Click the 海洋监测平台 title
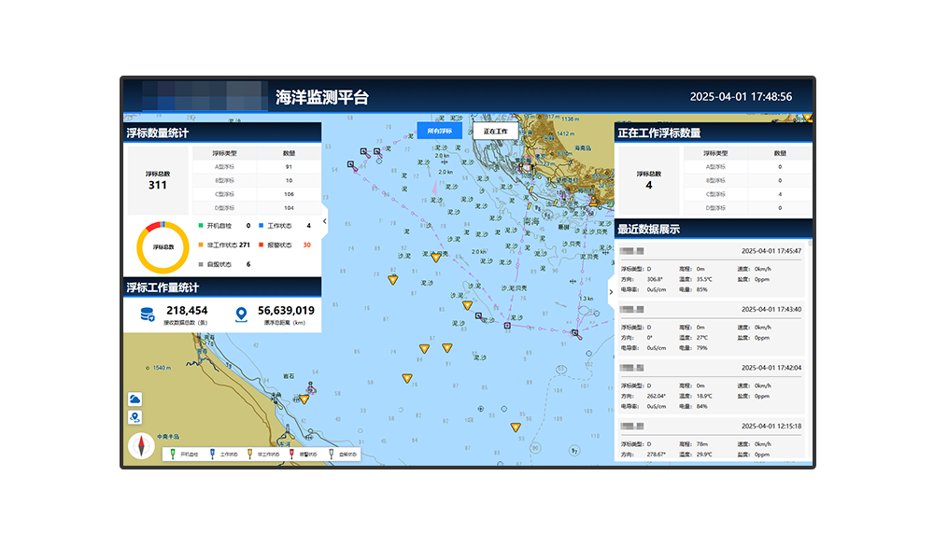This screenshot has height=560, width=934. click(322, 97)
